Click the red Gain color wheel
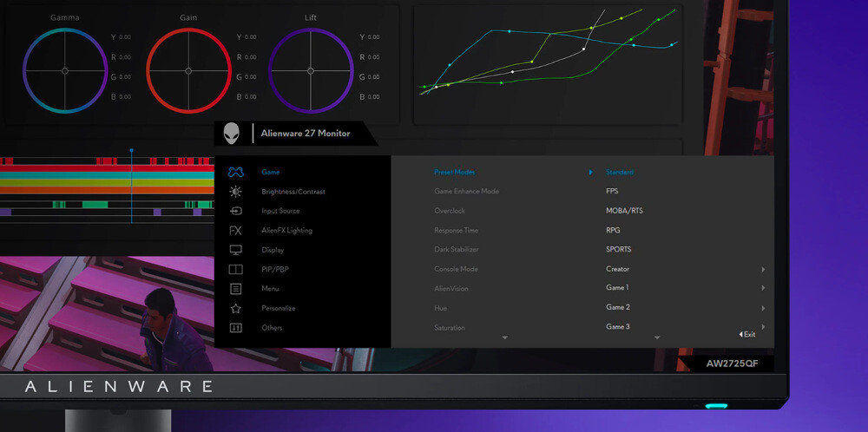 point(187,71)
